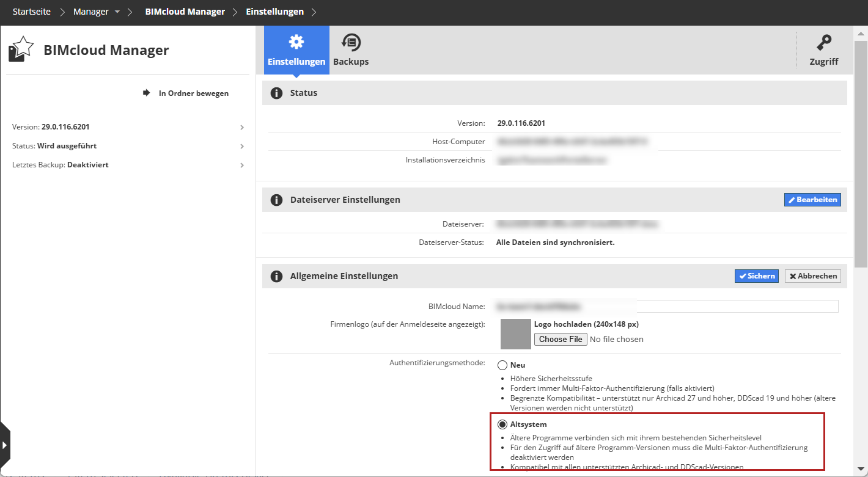
Task: Click the info icon beside Allgemeine Einstellungen
Action: pos(276,276)
